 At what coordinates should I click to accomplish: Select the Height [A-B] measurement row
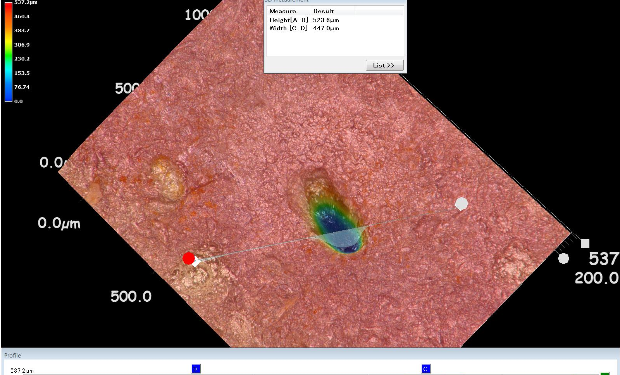click(x=335, y=20)
